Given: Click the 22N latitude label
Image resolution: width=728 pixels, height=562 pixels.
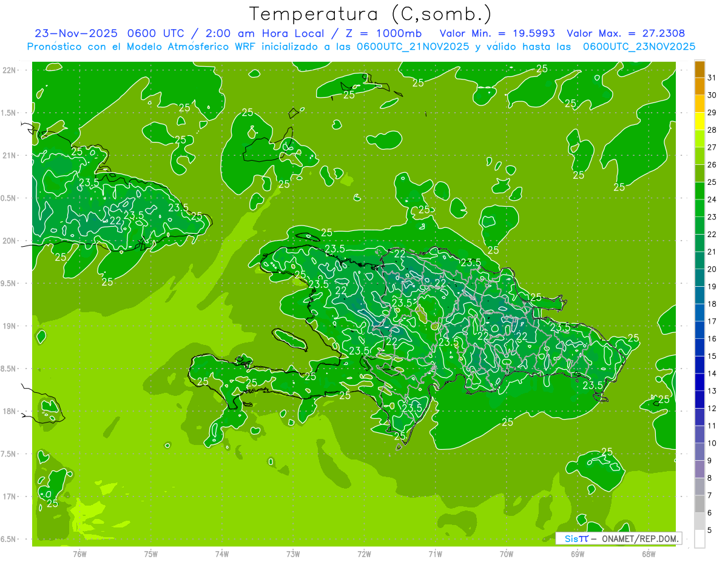Looking at the screenshot, I should [x=10, y=70].
